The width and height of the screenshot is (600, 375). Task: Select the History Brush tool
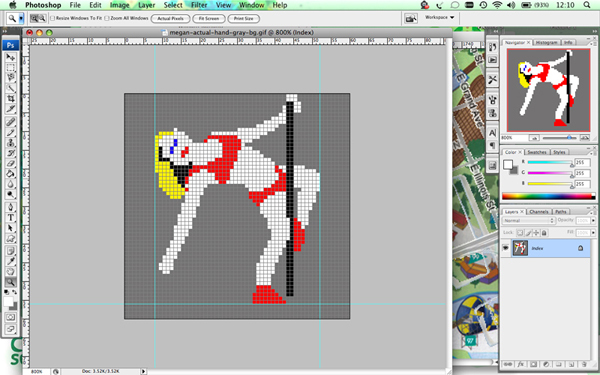coord(11,153)
